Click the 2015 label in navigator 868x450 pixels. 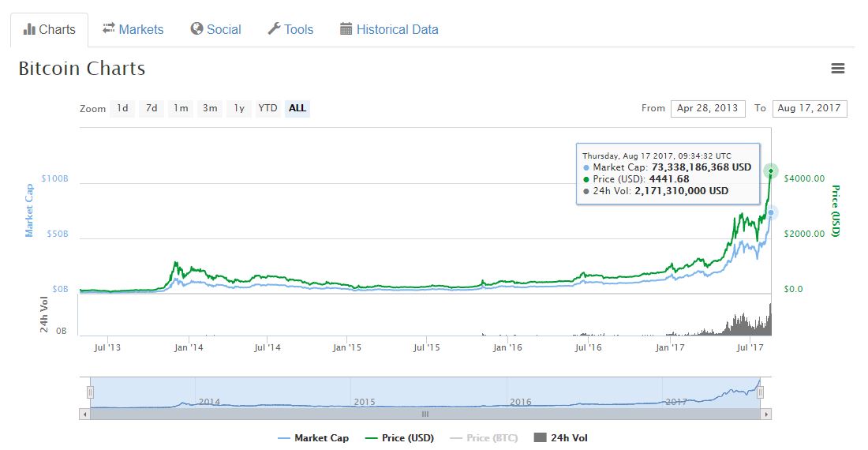[x=365, y=402]
